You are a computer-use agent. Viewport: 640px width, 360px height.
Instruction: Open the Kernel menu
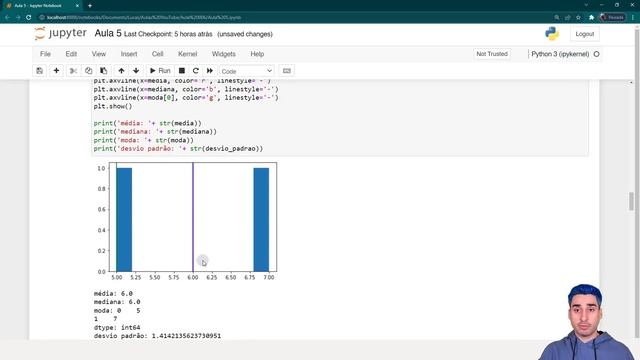coord(188,54)
